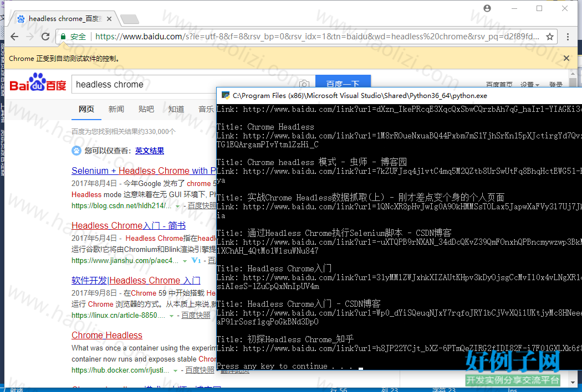Click the result count text 约330,000个
Image resolution: width=582 pixels, height=392 pixels.
click(x=124, y=132)
